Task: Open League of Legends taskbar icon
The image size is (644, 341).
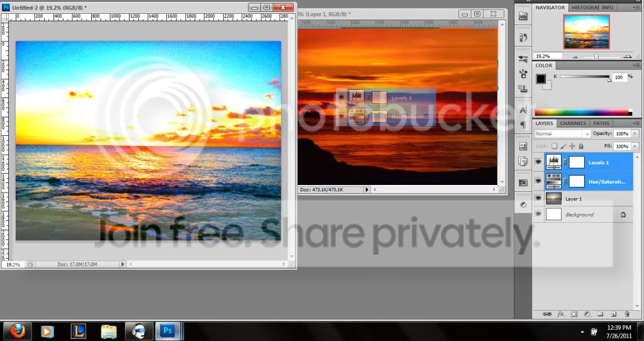Action: point(78,331)
